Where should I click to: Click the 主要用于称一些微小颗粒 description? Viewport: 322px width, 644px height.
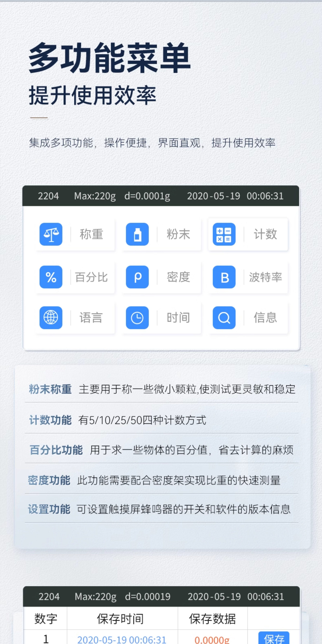(x=187, y=389)
